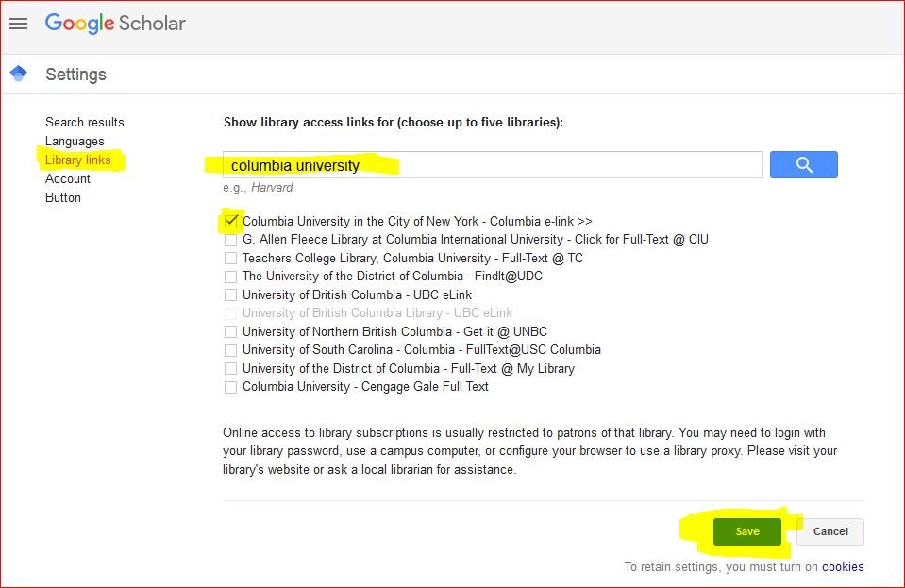The height and width of the screenshot is (588, 905).
Task: Open Search results settings
Action: tap(85, 123)
